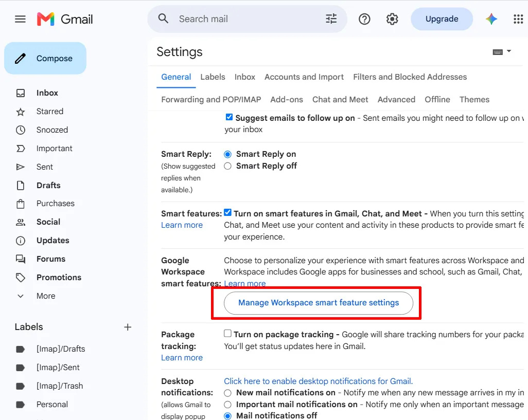Select Smart Reply on radio button

[x=227, y=154]
